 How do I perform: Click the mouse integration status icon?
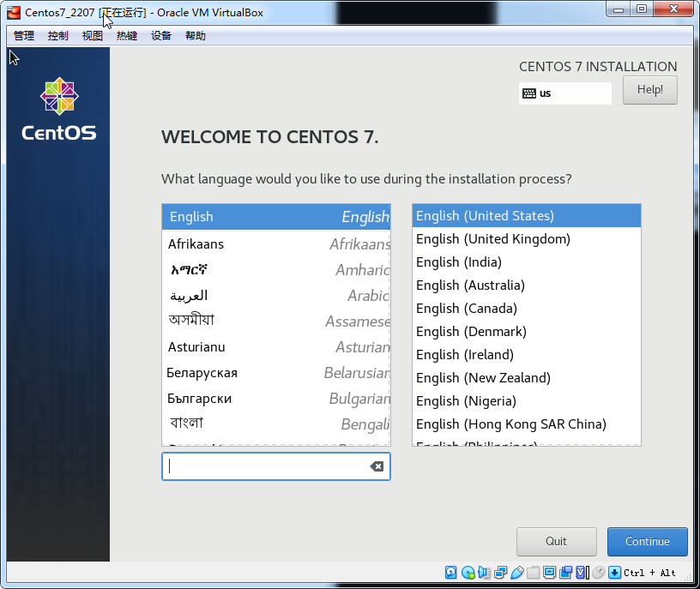tap(598, 572)
